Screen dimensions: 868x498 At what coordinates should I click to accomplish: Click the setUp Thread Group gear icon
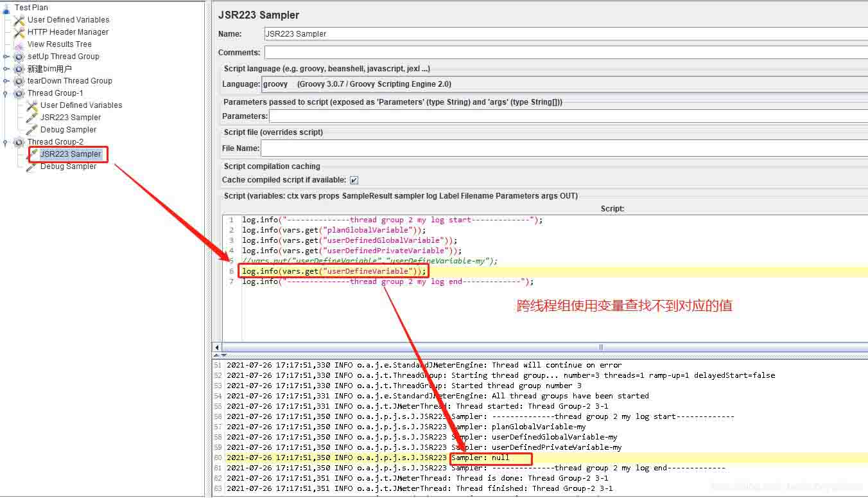tap(19, 57)
